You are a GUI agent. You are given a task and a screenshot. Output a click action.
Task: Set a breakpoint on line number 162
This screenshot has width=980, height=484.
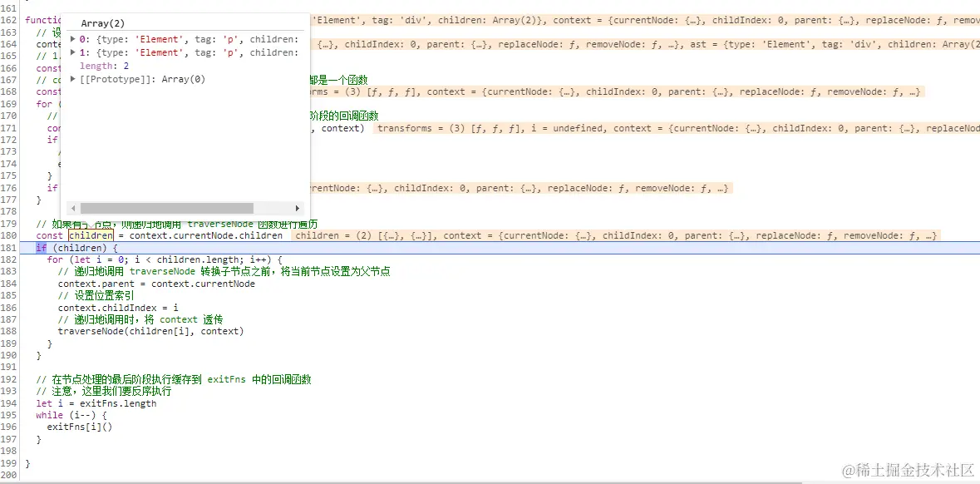pyautogui.click(x=9, y=20)
